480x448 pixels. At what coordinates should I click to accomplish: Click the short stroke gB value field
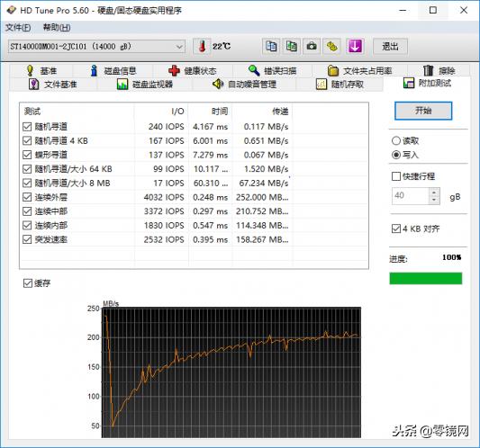point(410,196)
